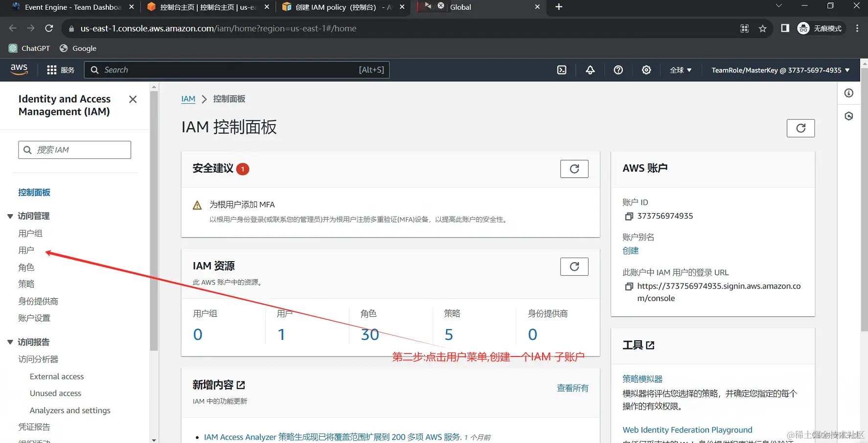Screen dimensions: 868x443
Task: Copy the IAM sign-in URL
Action: tap(629, 287)
